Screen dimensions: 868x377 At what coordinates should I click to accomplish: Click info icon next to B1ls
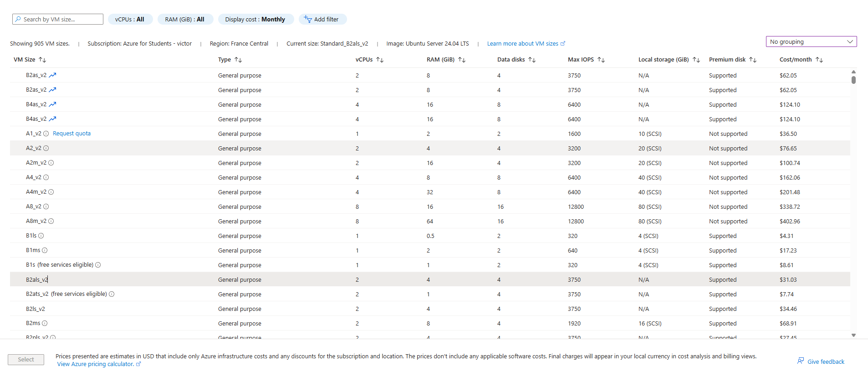tap(41, 236)
